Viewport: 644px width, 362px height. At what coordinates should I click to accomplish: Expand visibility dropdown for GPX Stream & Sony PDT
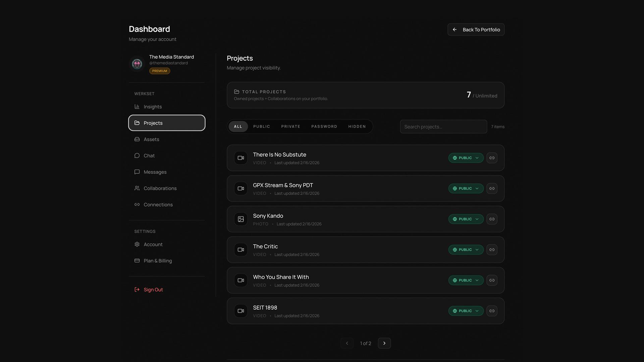coord(466,188)
